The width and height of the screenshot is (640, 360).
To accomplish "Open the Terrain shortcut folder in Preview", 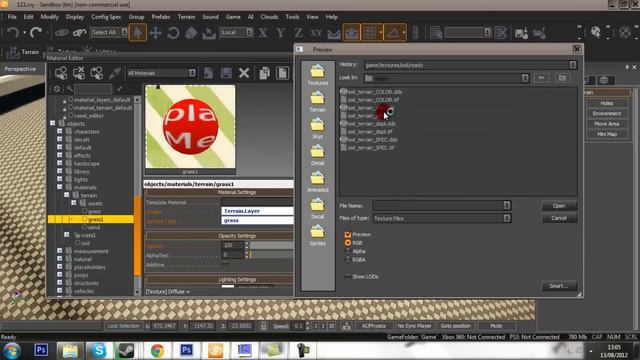I will (318, 102).
